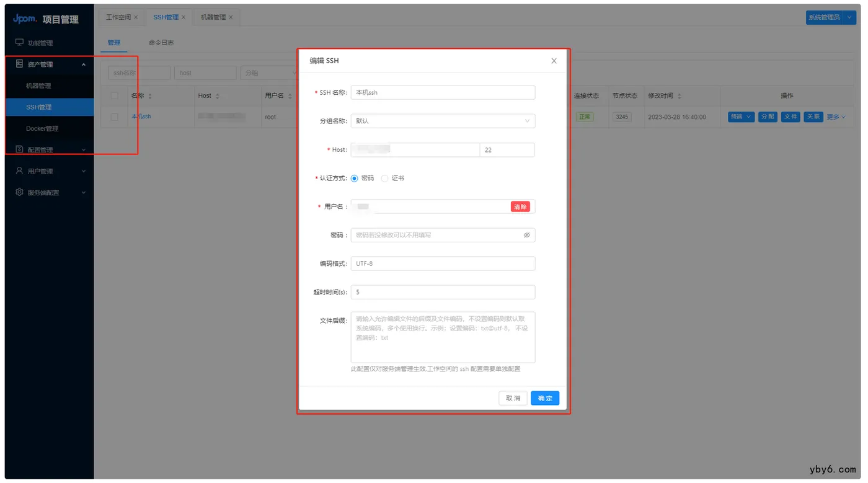Focus the 超时时间 field showing 5
Screen dimensions: 868x483
click(x=443, y=292)
